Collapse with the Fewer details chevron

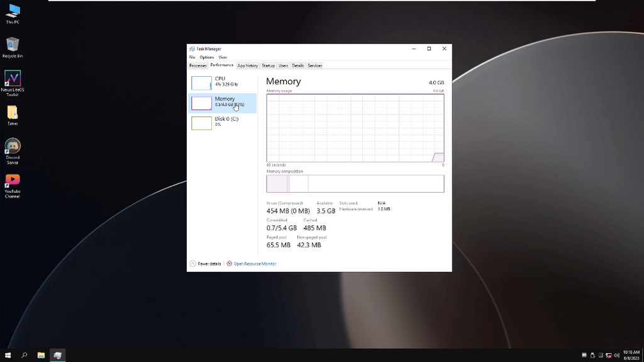192,264
